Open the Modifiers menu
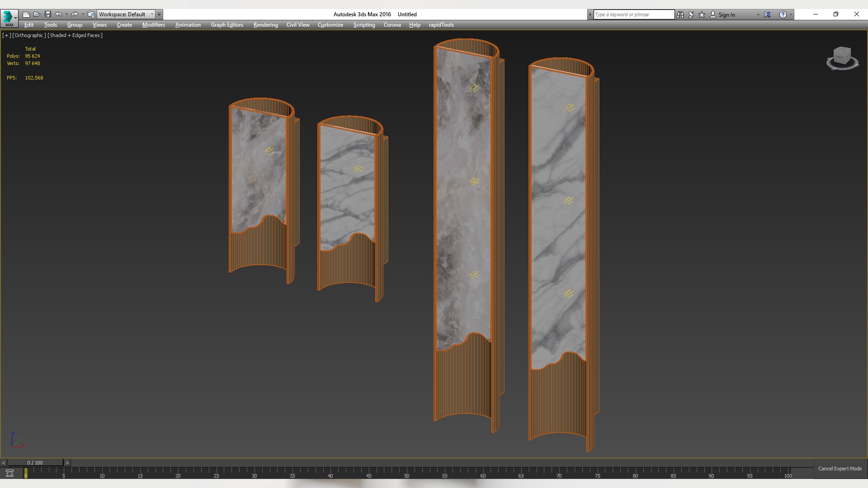 tap(153, 25)
